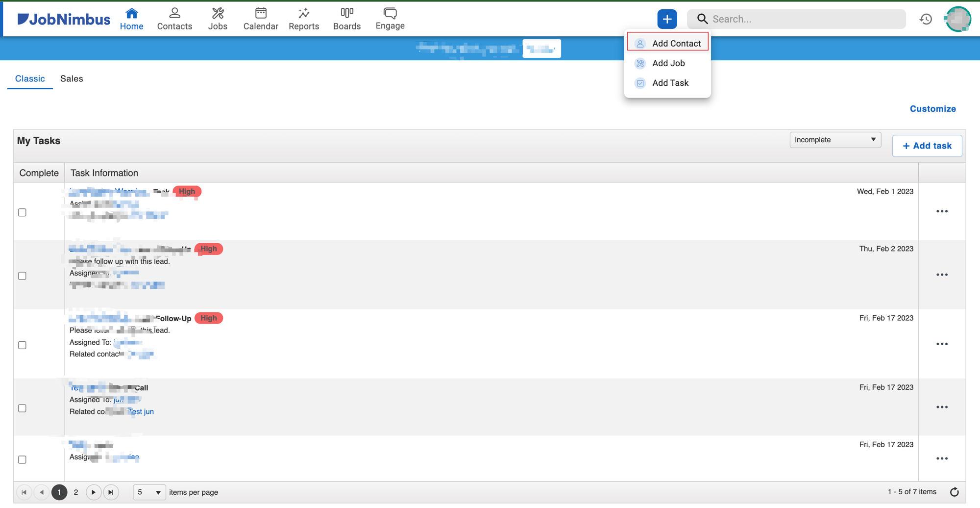Open the items per page dropdown
This screenshot has width=980, height=508.
coord(149,492)
